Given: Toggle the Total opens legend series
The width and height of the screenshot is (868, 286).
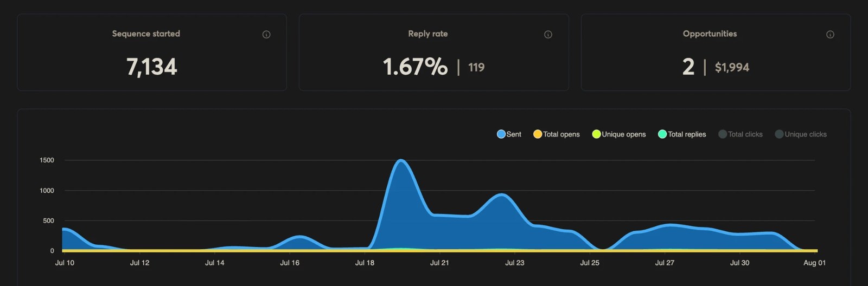Looking at the screenshot, I should (x=557, y=134).
